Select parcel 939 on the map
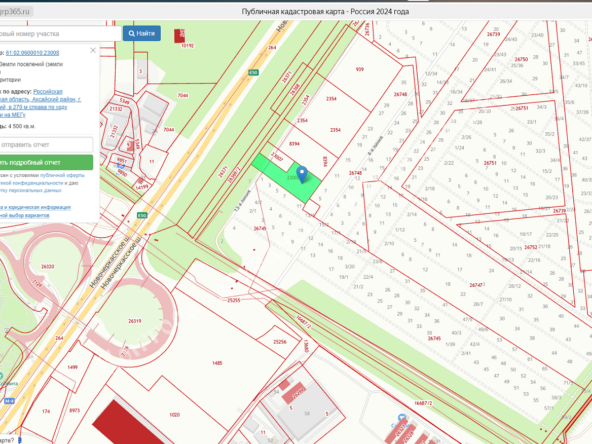 tap(360, 69)
